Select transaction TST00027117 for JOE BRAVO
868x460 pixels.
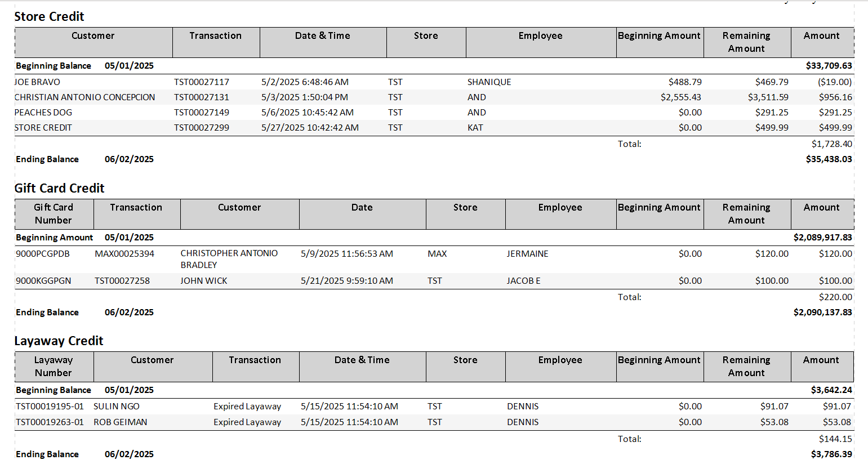(201, 82)
